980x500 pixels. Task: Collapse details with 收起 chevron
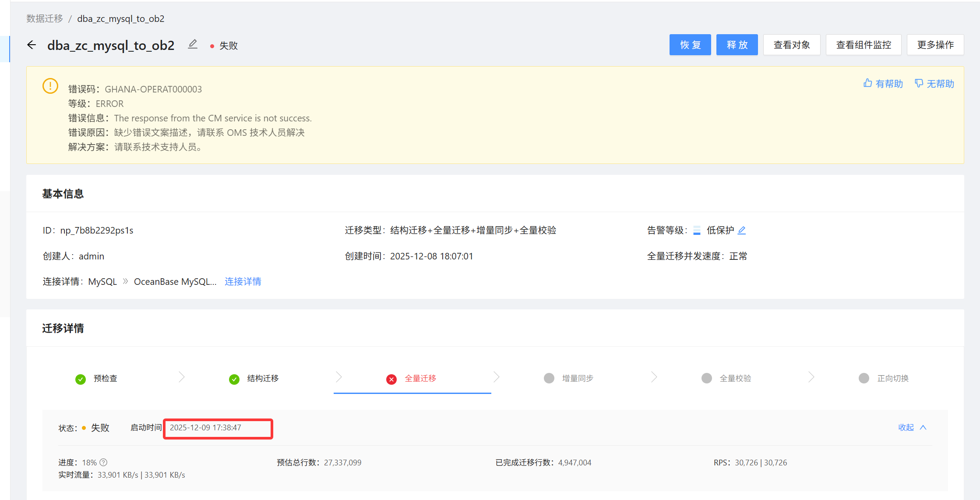pos(923,428)
